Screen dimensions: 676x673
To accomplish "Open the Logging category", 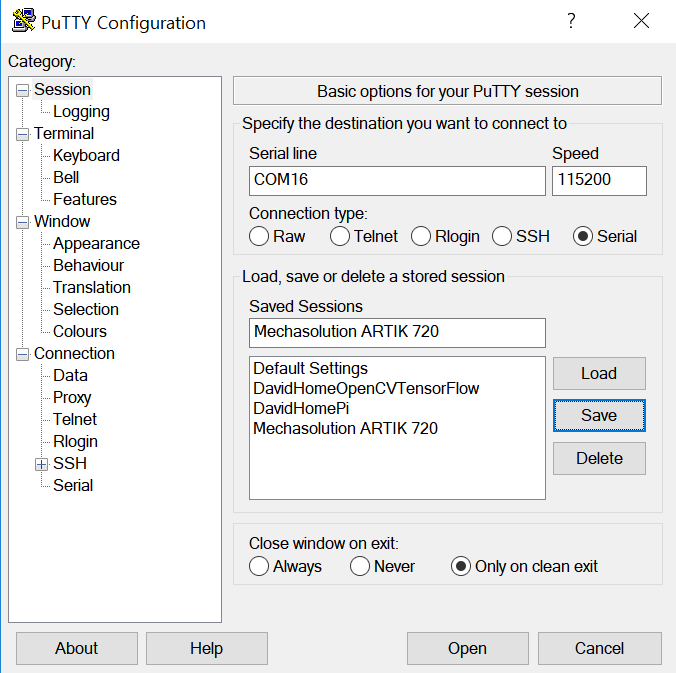I will click(81, 112).
